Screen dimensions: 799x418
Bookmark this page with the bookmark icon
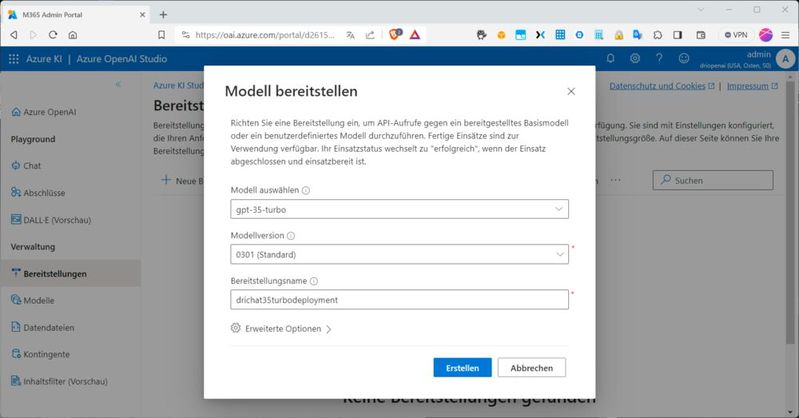click(x=162, y=35)
